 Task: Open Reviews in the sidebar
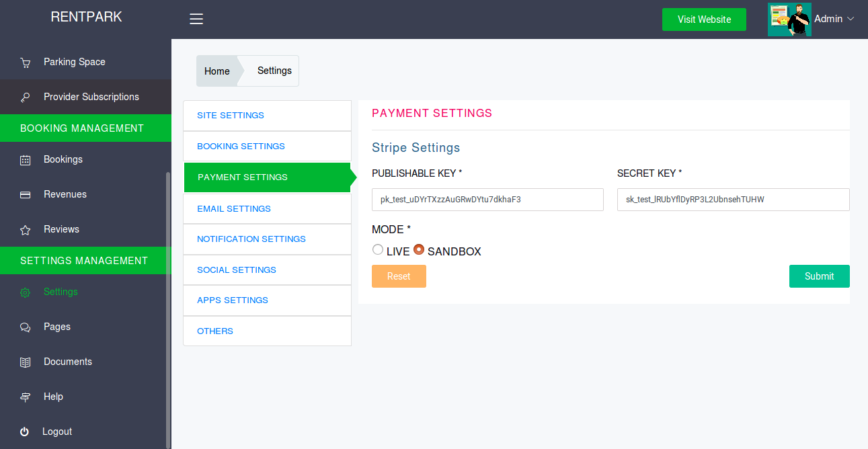(x=85, y=229)
